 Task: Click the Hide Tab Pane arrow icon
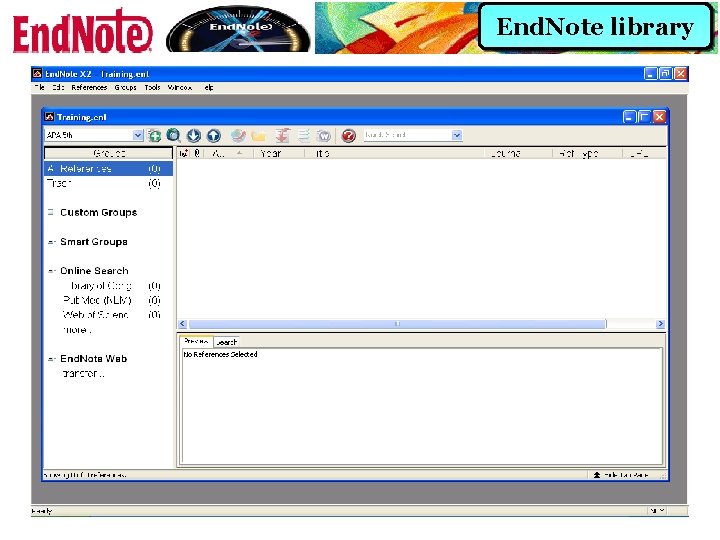coord(596,475)
